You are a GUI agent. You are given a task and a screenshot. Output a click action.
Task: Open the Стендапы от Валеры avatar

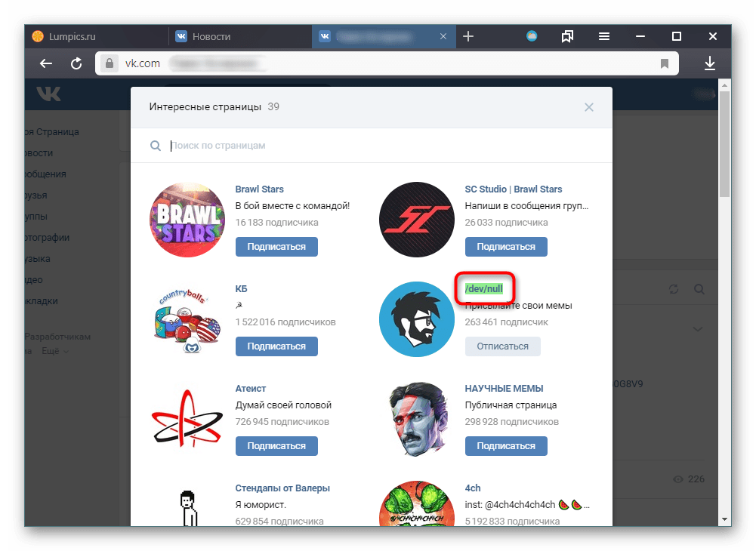187,503
